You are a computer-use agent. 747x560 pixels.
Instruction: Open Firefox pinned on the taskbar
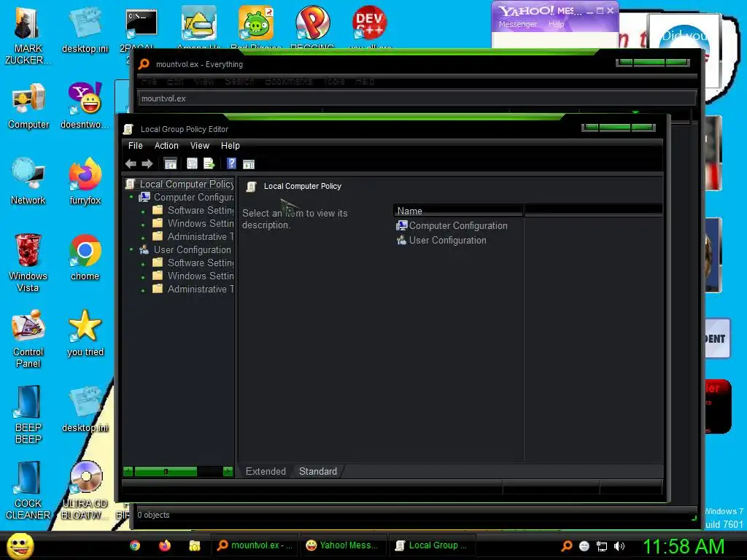(x=165, y=545)
